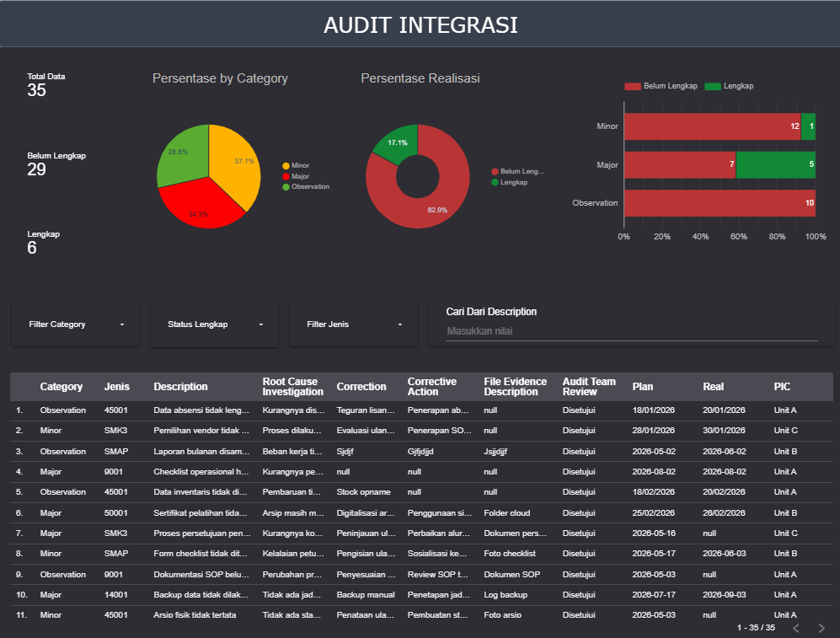840x638 pixels.
Task: Click 'Laporan bulanan disam...' description cell
Action: (201, 452)
